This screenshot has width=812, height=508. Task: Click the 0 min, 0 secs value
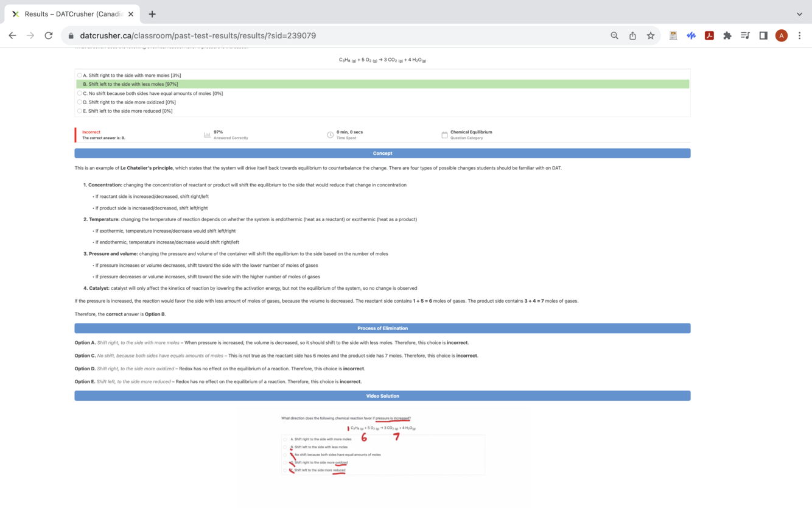349,132
